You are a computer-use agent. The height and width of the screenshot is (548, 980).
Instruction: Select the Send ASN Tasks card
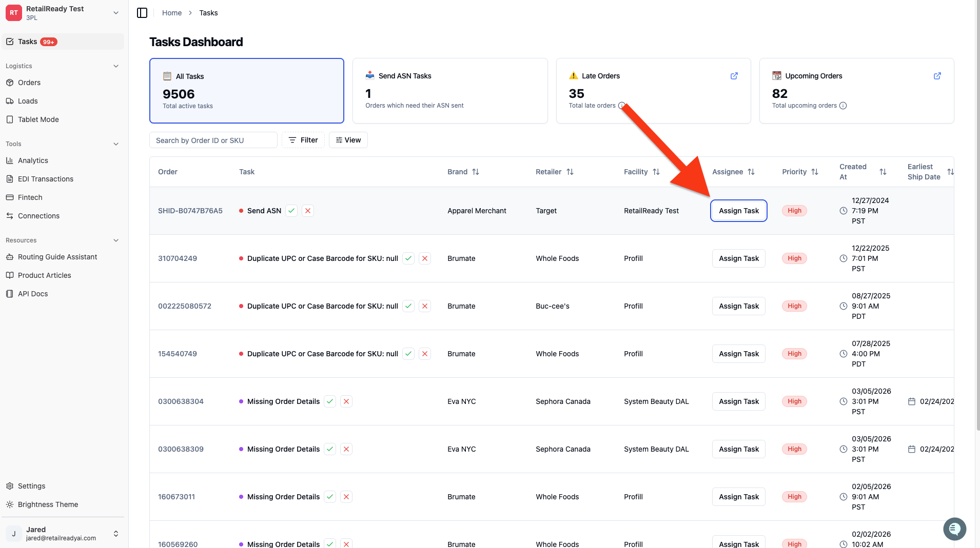(450, 91)
